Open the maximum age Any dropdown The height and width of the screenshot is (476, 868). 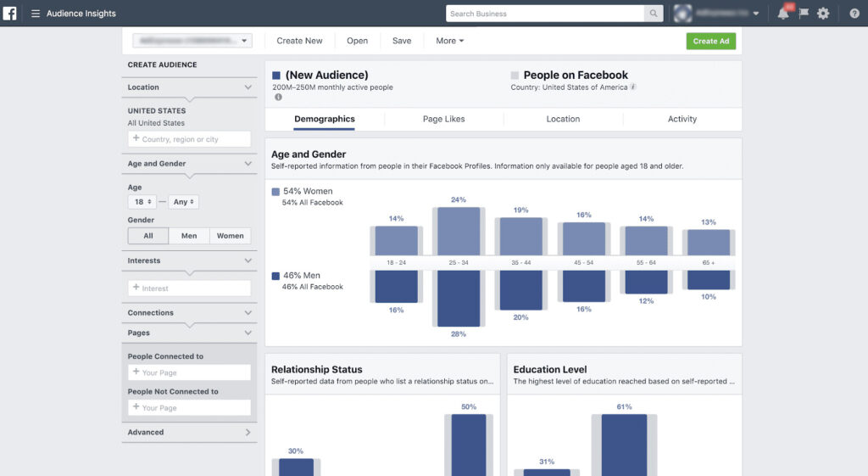[x=184, y=202]
